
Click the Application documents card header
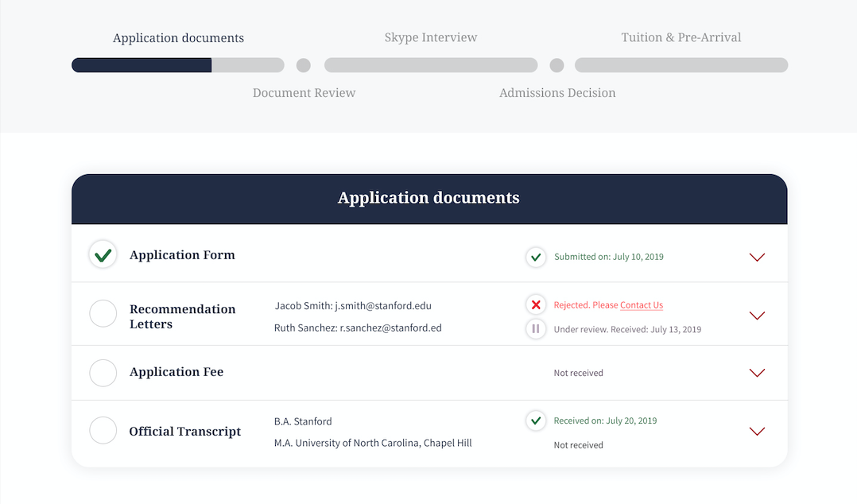coord(429,199)
